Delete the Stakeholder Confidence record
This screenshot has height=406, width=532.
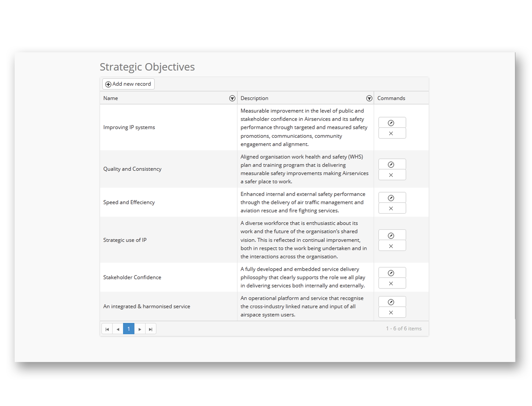[x=392, y=284]
